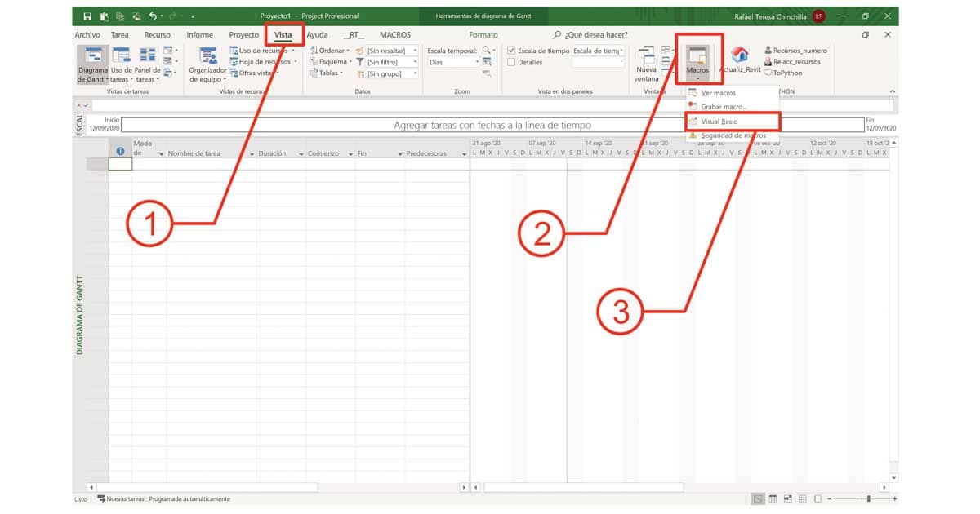980x514 pixels.
Task: Choose Seguridad de macros menu item
Action: pos(732,135)
